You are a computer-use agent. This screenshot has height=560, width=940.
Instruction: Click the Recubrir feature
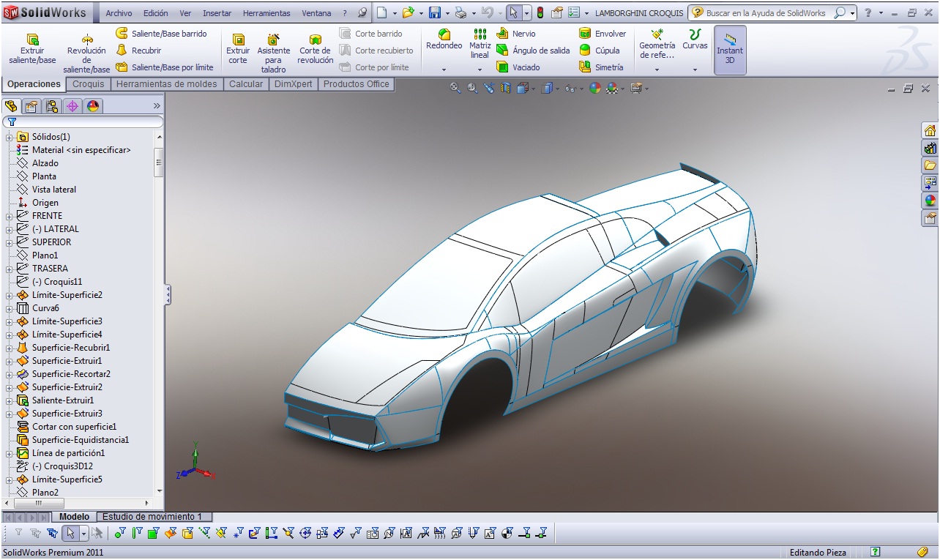138,51
